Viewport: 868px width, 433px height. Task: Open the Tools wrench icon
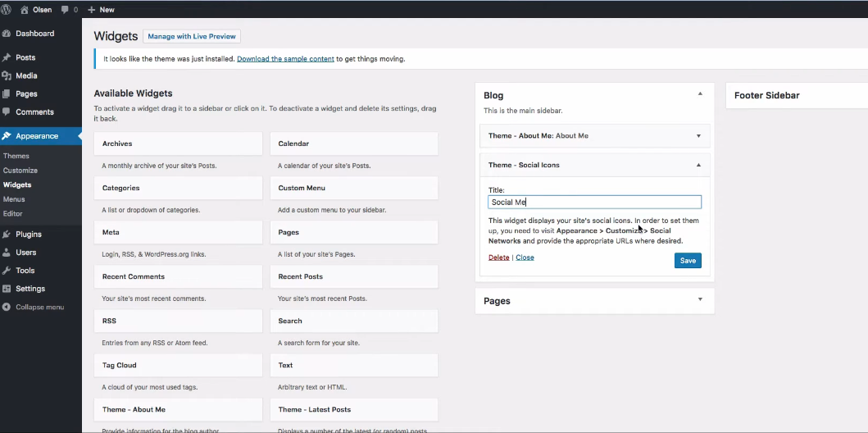click(7, 271)
